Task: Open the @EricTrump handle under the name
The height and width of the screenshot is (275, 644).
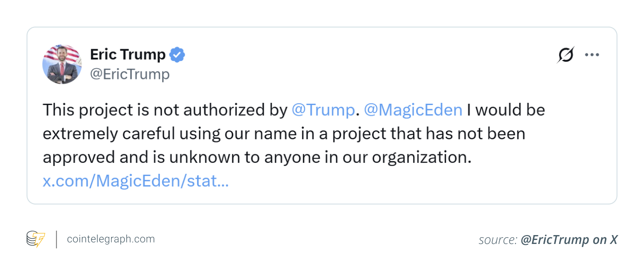Action: coord(130,74)
